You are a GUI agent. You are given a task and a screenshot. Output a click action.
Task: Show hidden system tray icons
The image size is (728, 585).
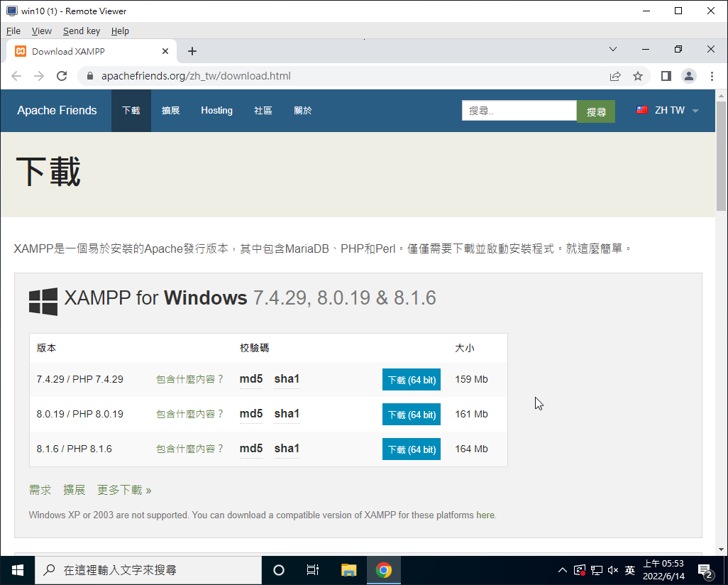[x=563, y=570]
